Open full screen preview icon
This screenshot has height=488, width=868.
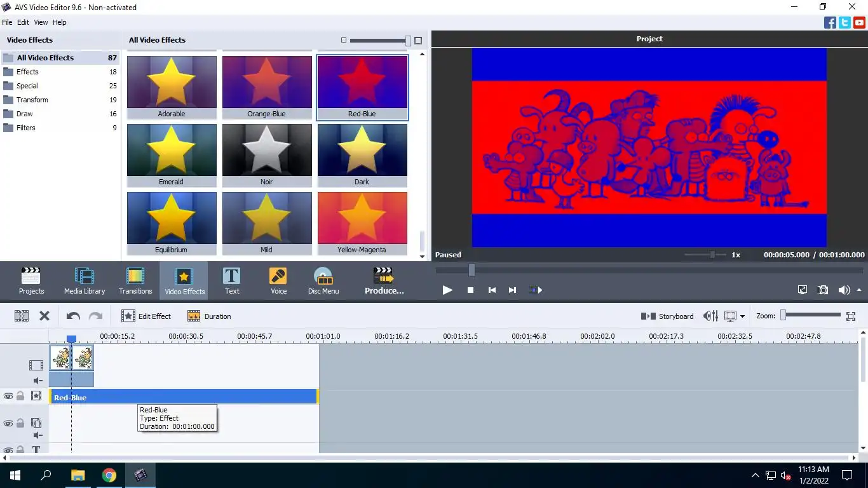pos(803,290)
